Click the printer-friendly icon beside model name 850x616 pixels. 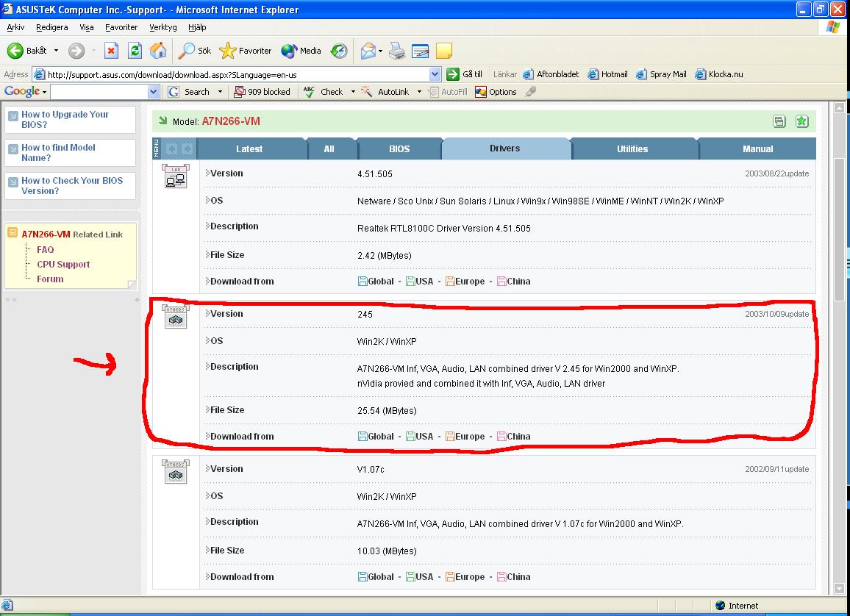[779, 121]
